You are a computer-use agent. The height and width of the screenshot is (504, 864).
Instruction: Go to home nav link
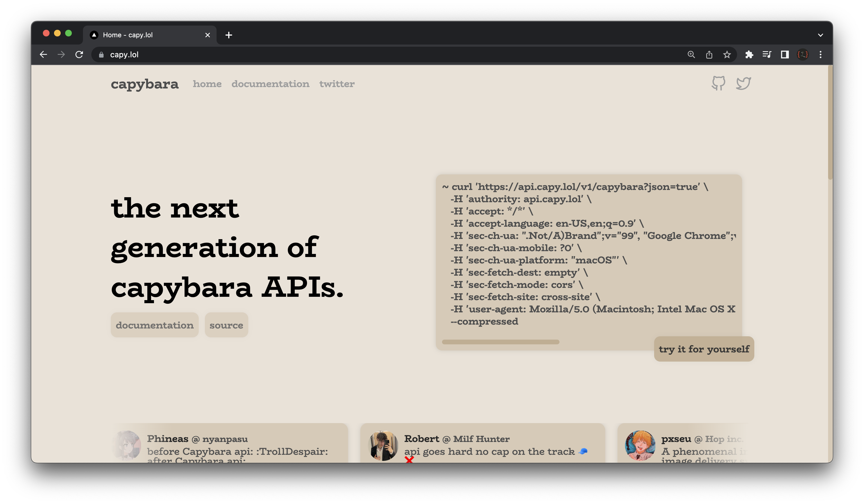click(207, 84)
